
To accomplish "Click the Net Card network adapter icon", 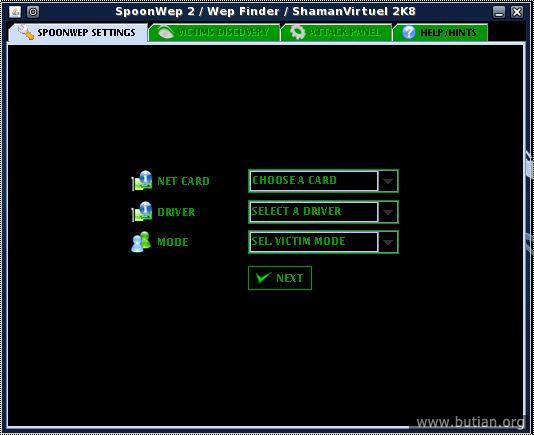I will 142,181.
